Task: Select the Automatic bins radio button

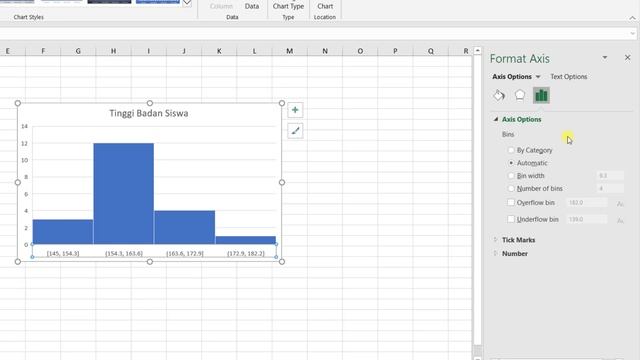Action: click(511, 162)
